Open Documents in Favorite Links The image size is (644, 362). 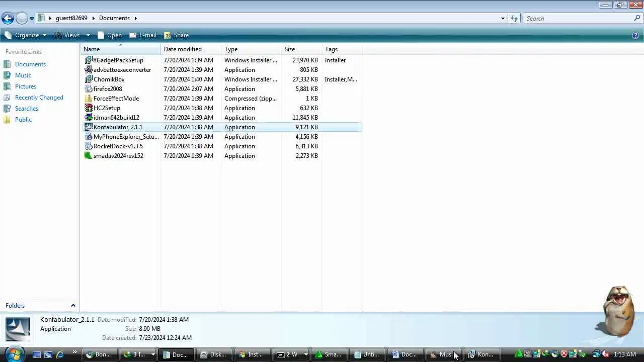click(x=30, y=64)
